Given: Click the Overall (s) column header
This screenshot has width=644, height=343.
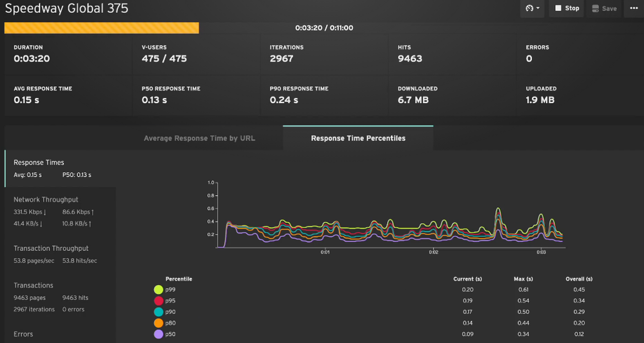Looking at the screenshot, I should [579, 279].
